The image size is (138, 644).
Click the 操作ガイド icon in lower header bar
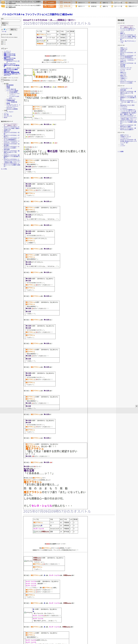click(x=76, y=6)
